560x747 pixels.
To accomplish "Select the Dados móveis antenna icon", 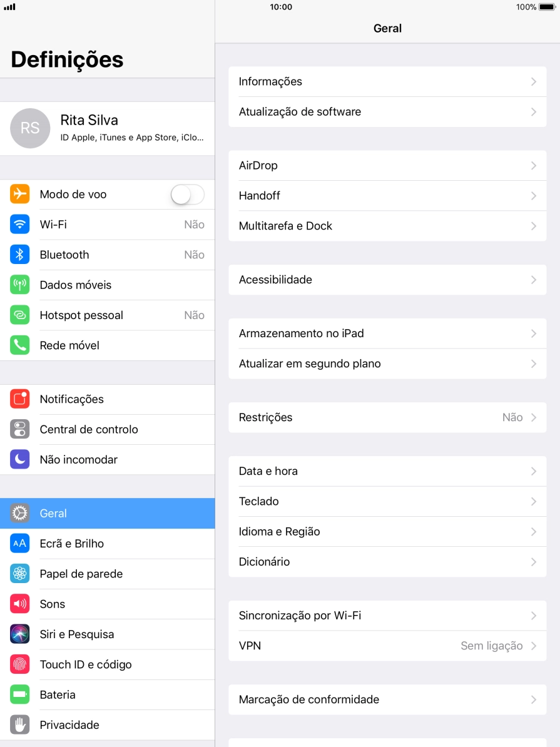I will [x=19, y=285].
